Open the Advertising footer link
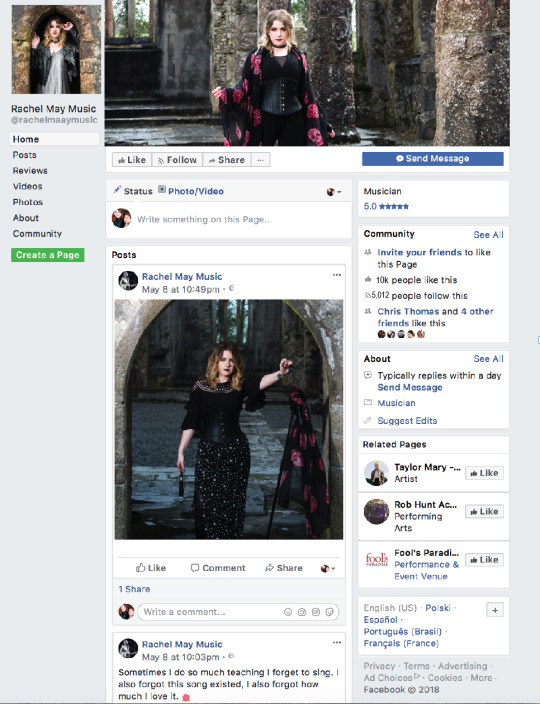The image size is (540, 705). (x=463, y=666)
